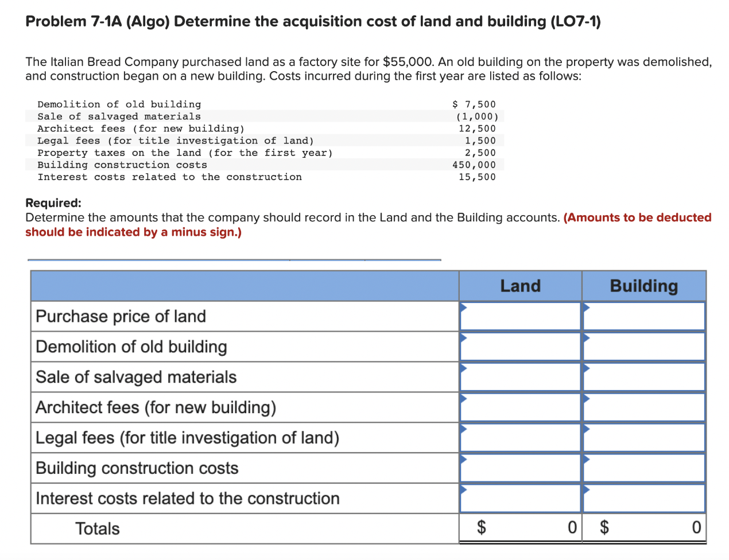Click the Land input for Demolition of old building

pos(519,347)
